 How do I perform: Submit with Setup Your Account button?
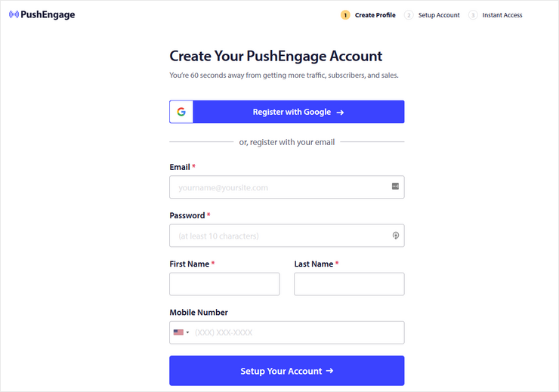click(x=286, y=371)
